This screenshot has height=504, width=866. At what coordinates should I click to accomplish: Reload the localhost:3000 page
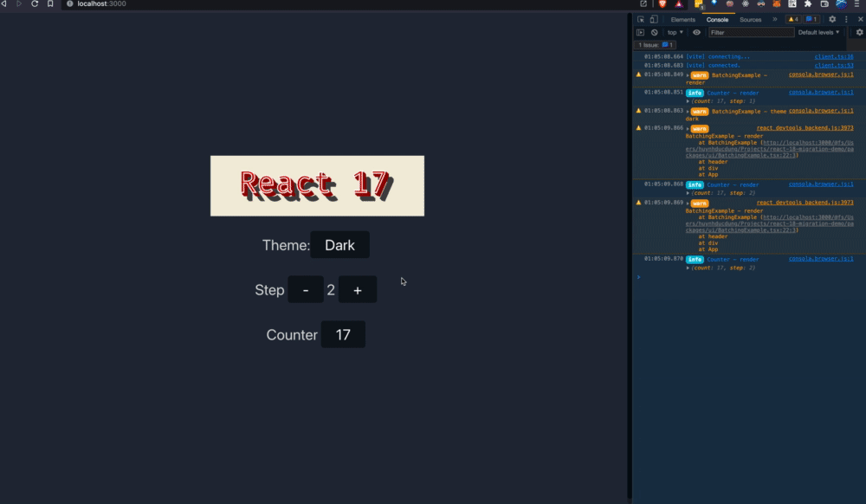coord(35,3)
